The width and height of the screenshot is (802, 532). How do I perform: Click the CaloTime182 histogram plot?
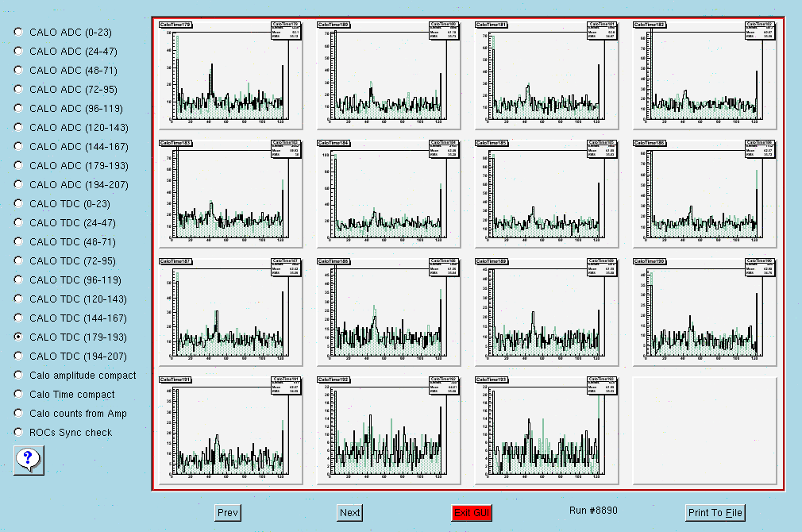pyautogui.click(x=704, y=75)
